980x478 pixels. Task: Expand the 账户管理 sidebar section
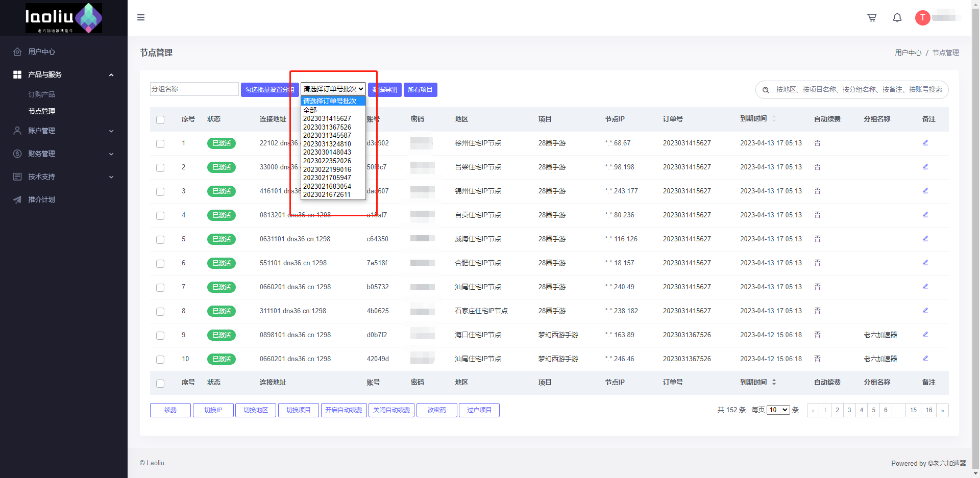coord(64,131)
